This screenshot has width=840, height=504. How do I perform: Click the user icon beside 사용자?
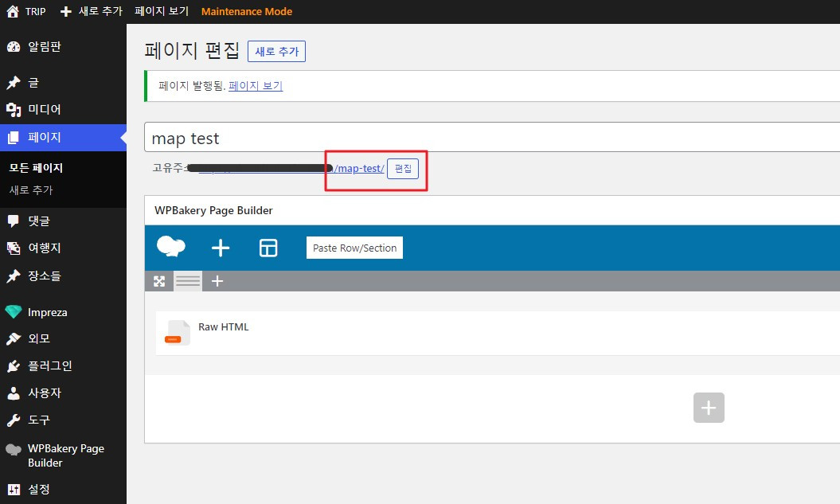[x=14, y=393]
